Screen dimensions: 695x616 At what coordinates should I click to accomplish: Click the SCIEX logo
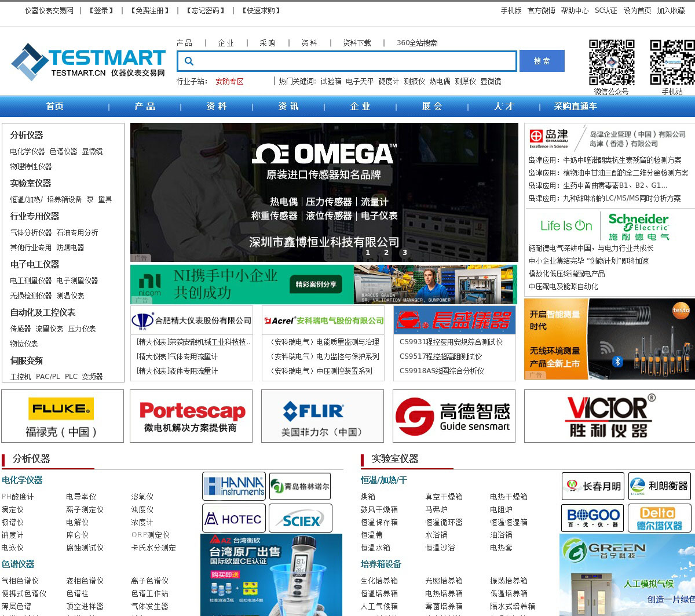point(300,518)
